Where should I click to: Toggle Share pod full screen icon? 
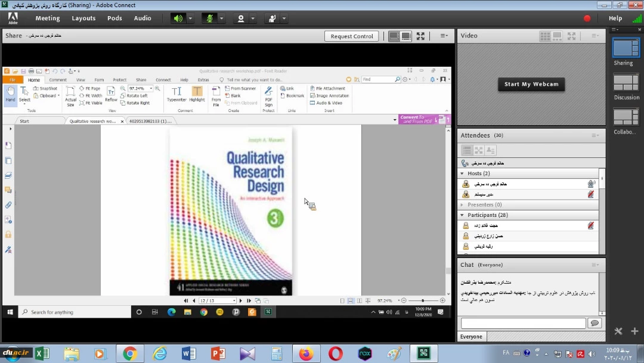point(420,36)
